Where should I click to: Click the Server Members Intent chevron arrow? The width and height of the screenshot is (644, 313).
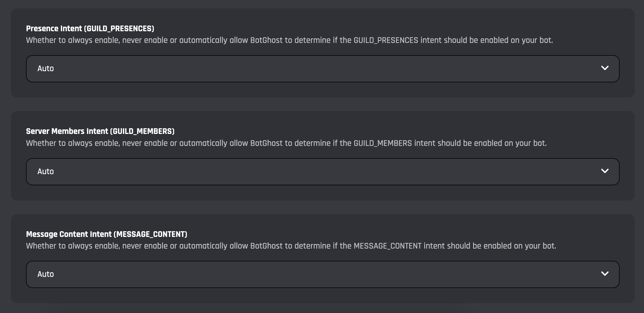pyautogui.click(x=605, y=171)
